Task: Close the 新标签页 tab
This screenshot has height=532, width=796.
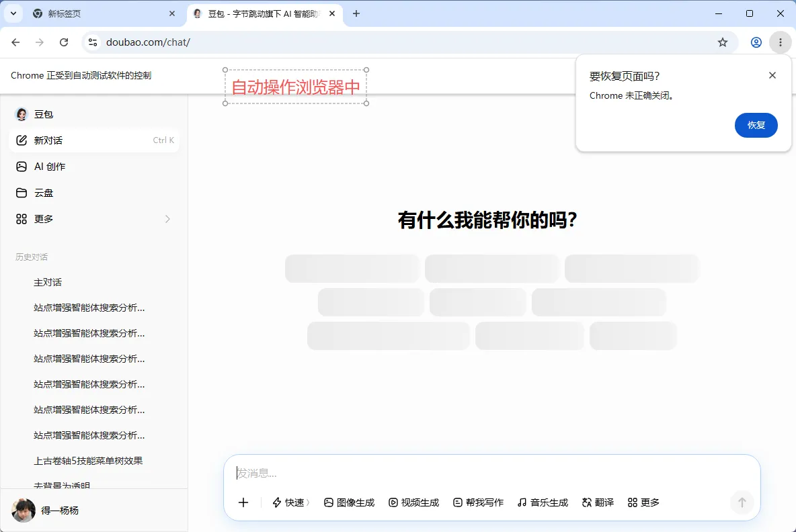Action: tap(171, 13)
